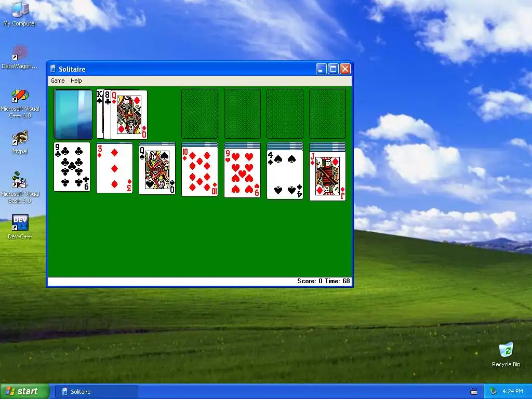532x399 pixels.
Task: Click the Solitaire title bar icon
Action: (52, 69)
